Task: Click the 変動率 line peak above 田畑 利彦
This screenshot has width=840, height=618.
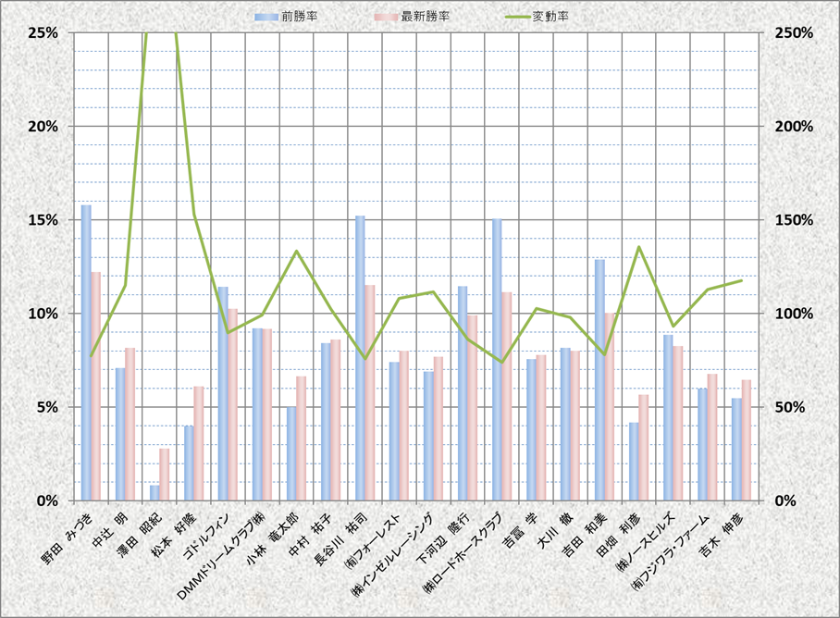Action: tap(638, 247)
